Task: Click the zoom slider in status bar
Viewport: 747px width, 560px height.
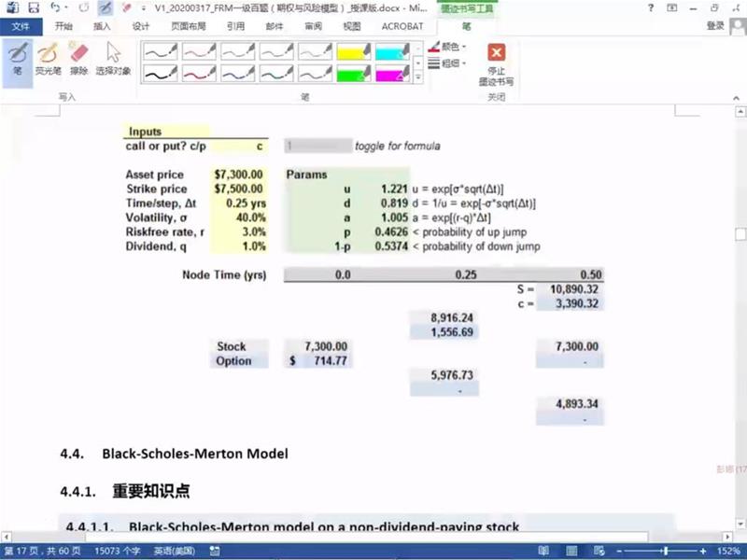Action: 663,552
